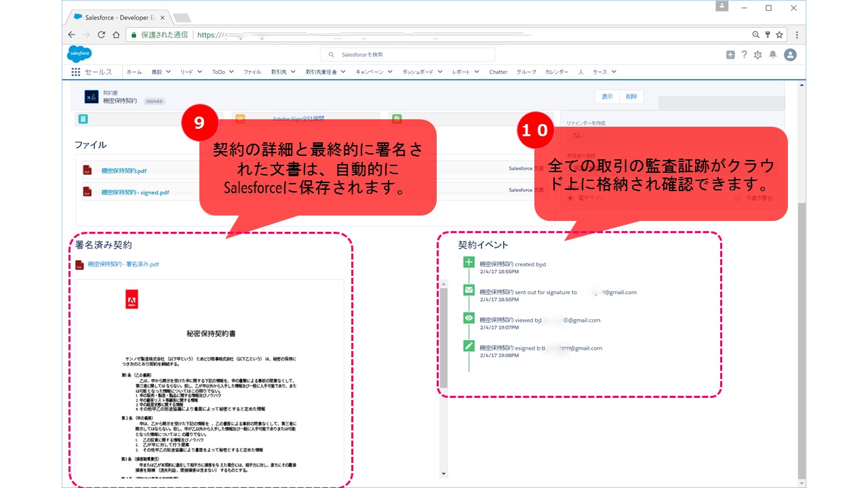This screenshot has height=488, width=868.
Task: Show notifications with the bell icon
Action: (772, 55)
